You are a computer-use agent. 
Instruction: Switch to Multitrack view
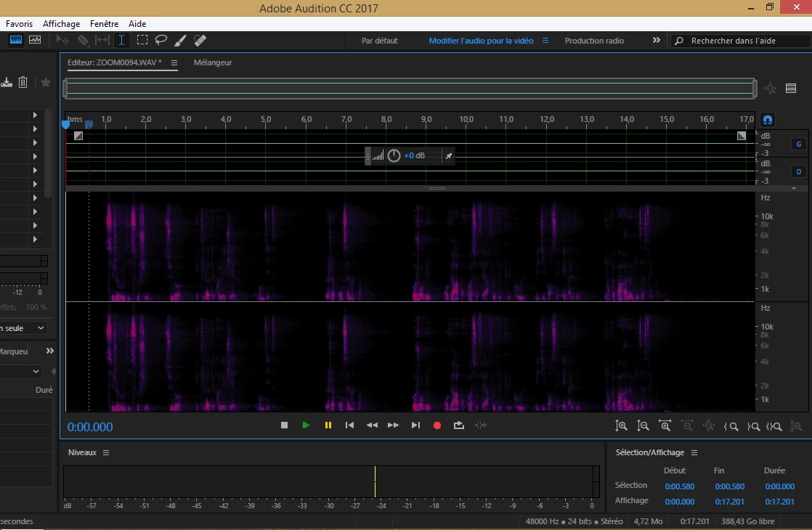click(x=35, y=40)
